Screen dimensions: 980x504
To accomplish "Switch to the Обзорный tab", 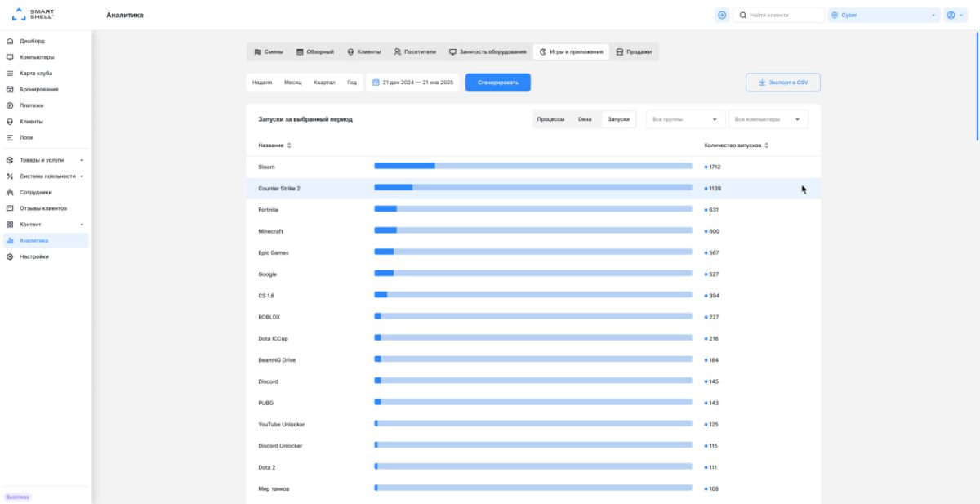I will pos(314,52).
